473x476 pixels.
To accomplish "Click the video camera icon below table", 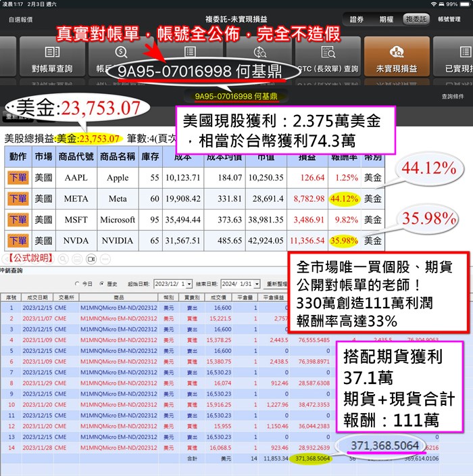I will click(x=91, y=258).
